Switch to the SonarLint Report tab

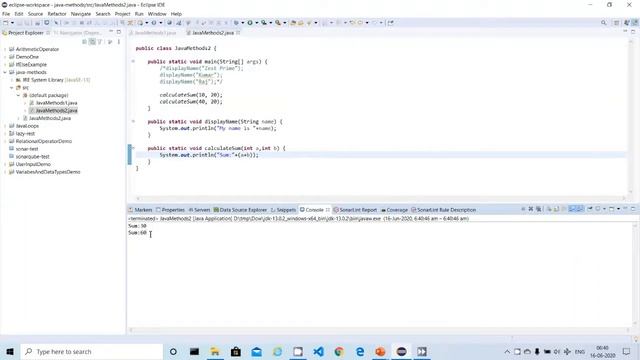click(355, 210)
